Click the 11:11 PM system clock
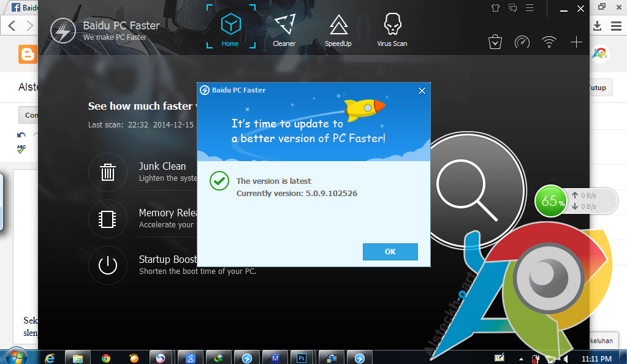This screenshot has height=364, width=627. coord(596,359)
